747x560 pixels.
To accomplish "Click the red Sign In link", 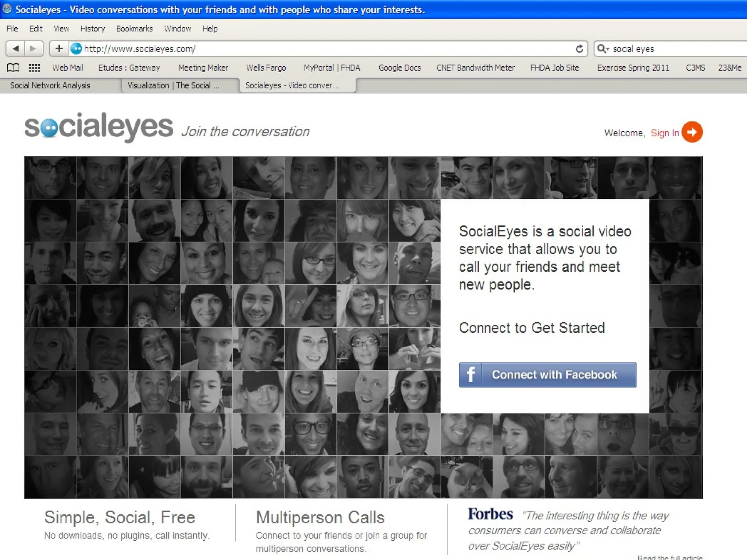I will point(665,133).
